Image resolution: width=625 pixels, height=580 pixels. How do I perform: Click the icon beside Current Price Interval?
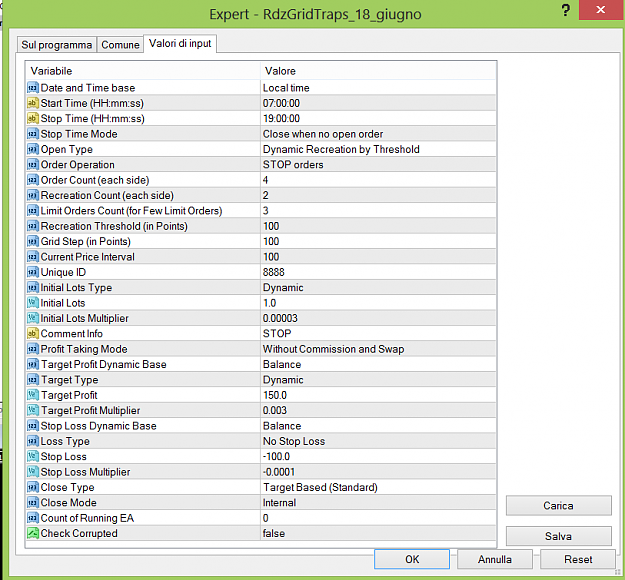[x=33, y=257]
